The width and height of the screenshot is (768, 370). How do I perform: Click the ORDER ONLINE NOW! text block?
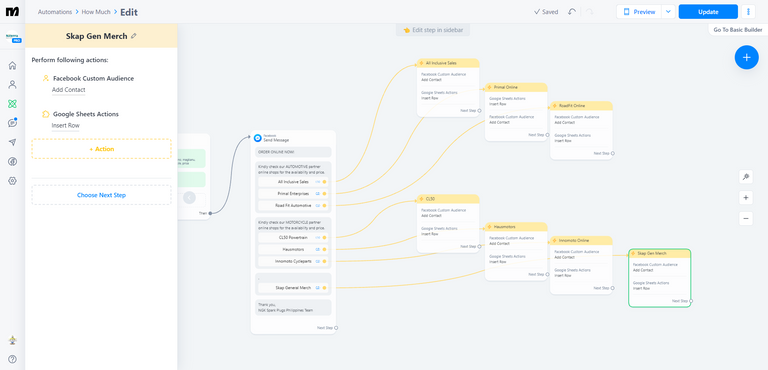click(293, 152)
